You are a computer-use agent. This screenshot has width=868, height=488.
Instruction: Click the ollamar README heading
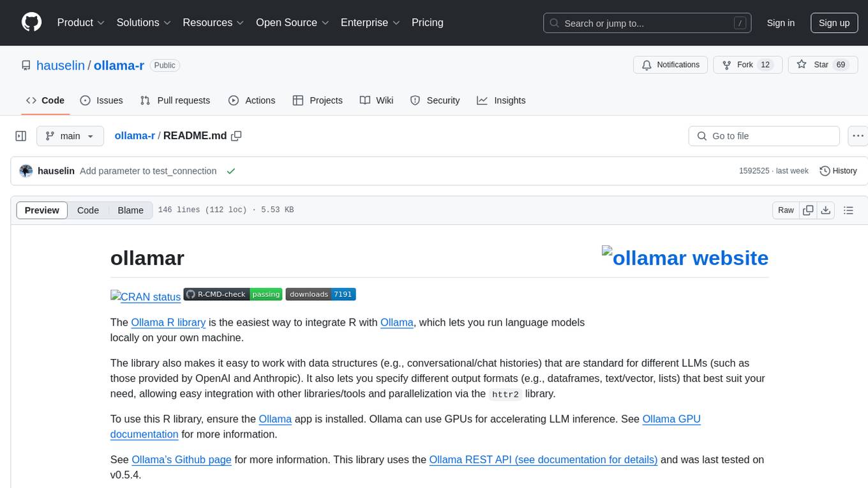147,258
